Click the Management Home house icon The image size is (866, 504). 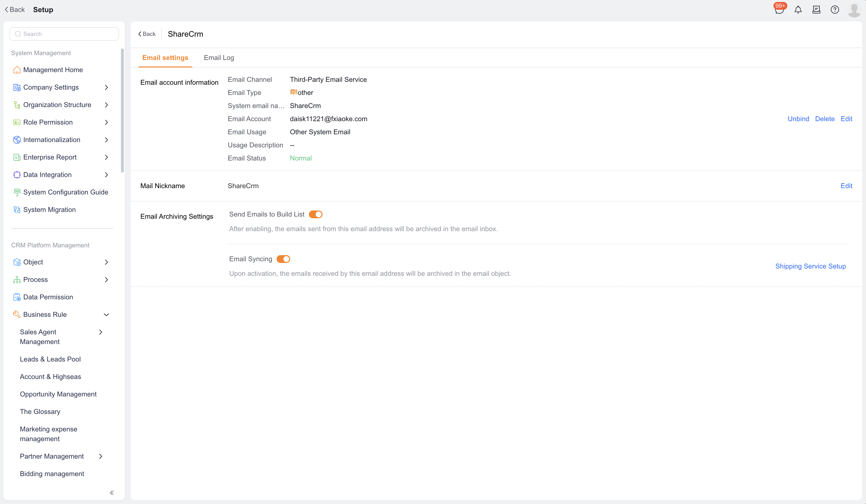(x=17, y=70)
